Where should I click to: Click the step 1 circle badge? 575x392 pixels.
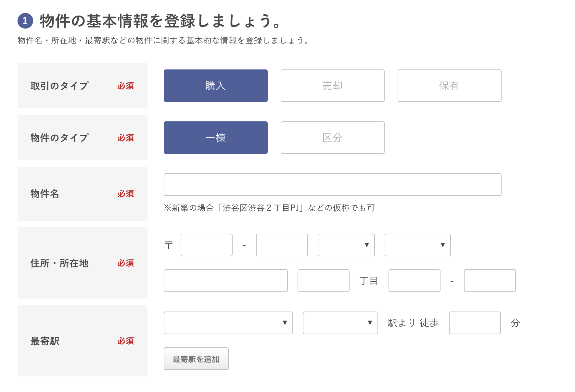click(25, 21)
